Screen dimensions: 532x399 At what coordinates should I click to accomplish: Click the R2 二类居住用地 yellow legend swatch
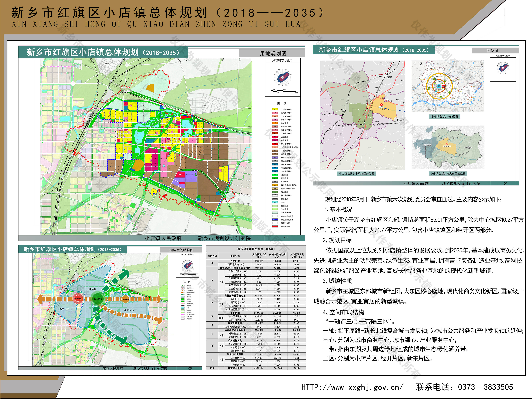[275, 109]
